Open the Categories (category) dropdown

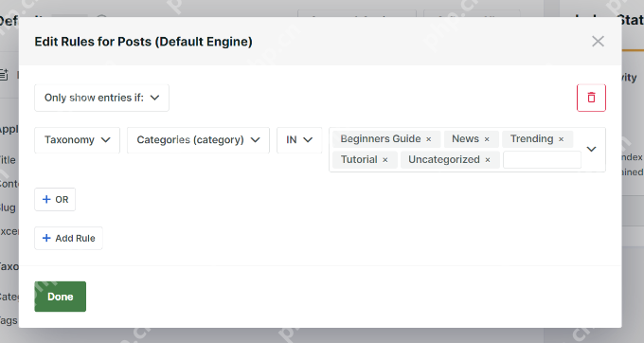198,140
